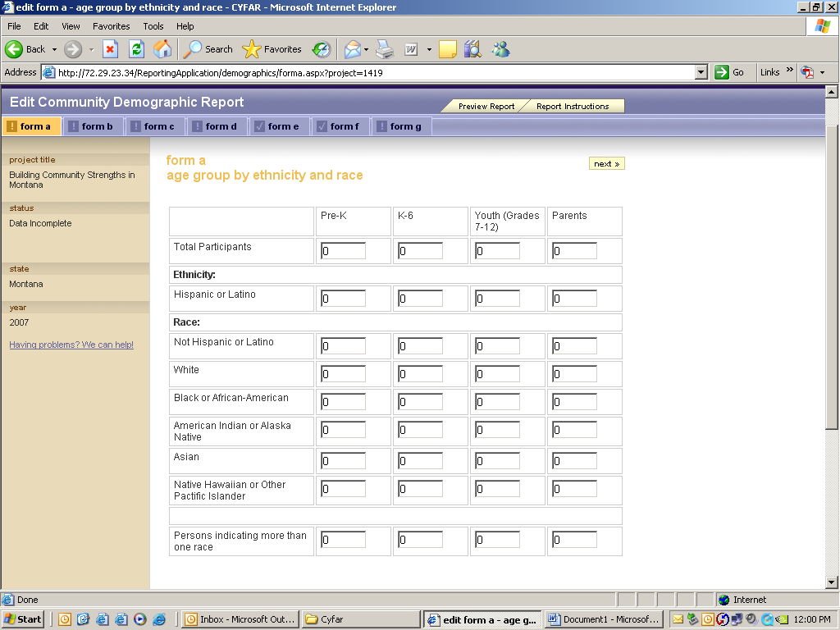This screenshot has width=840, height=630.
Task: Click the Preview Report button
Action: click(x=486, y=107)
